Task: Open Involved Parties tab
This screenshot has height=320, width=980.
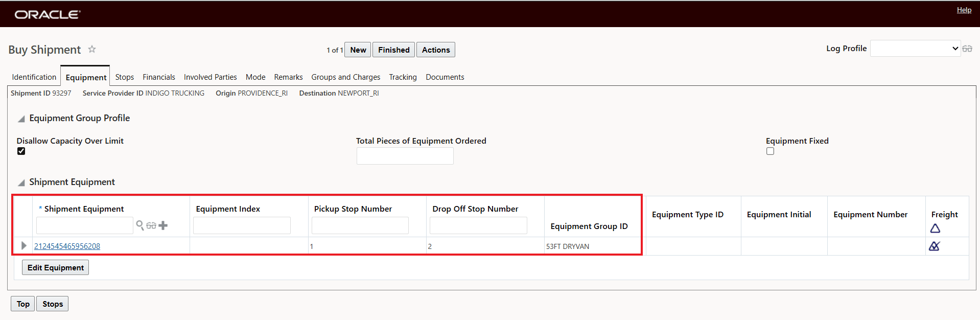Action: (x=211, y=77)
